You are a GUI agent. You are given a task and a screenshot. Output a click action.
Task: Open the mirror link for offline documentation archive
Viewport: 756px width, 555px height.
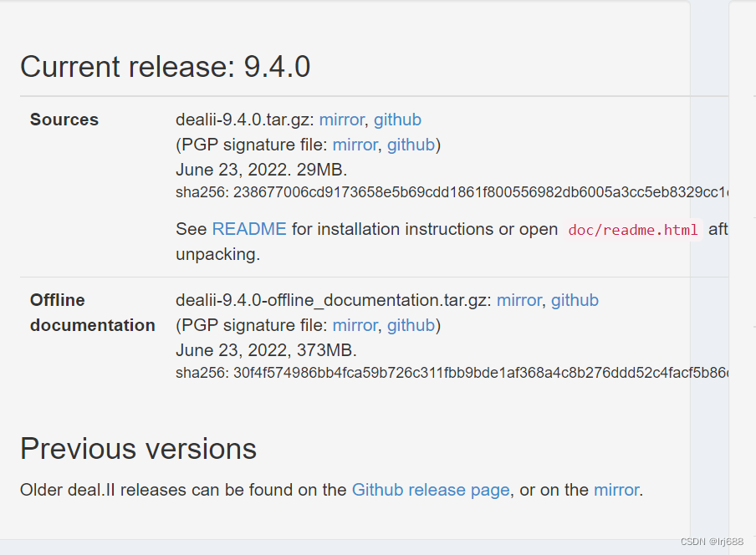coord(518,300)
